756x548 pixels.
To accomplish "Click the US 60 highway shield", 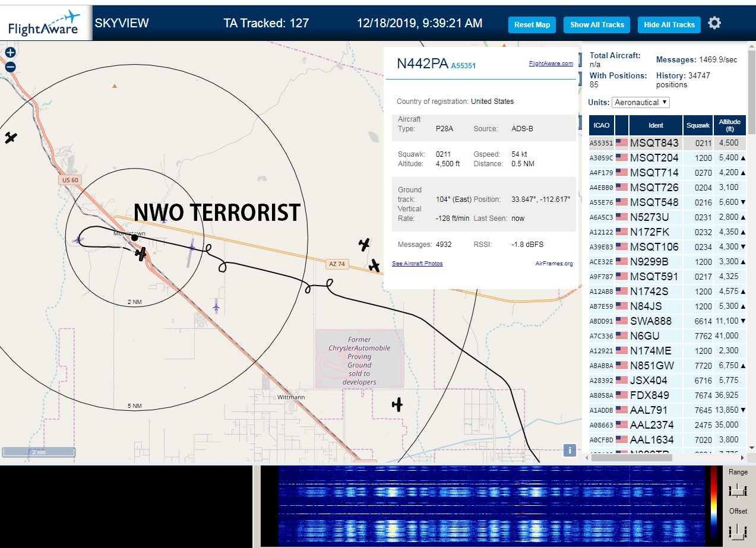I will [69, 180].
